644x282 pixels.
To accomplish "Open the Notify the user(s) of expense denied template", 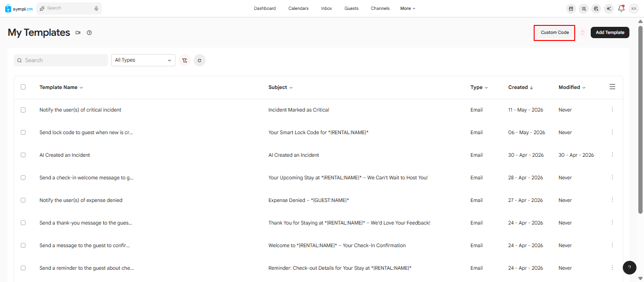I will tap(81, 200).
